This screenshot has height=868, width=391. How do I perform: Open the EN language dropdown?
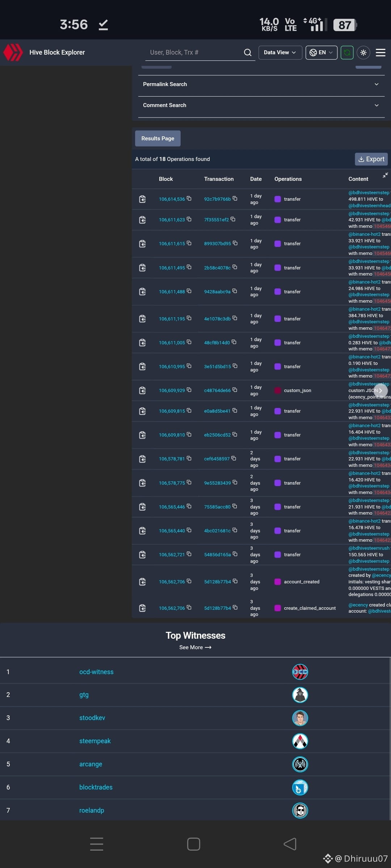coord(321,52)
